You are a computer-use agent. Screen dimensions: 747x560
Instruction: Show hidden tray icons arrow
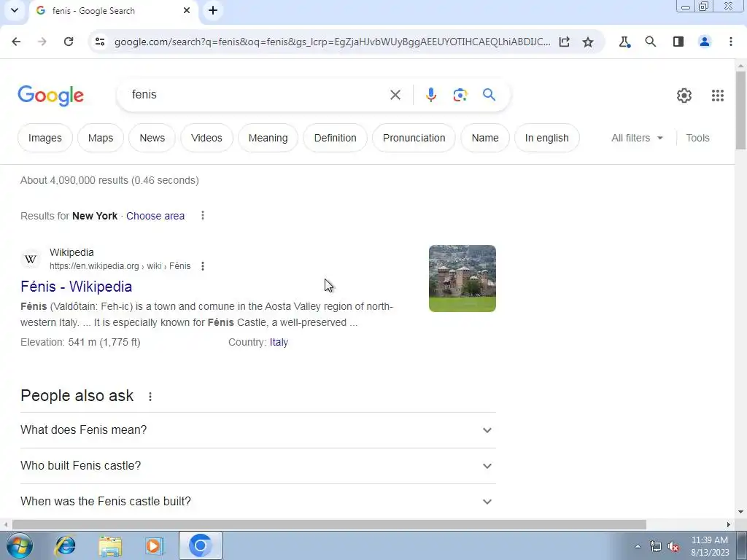pyautogui.click(x=638, y=547)
